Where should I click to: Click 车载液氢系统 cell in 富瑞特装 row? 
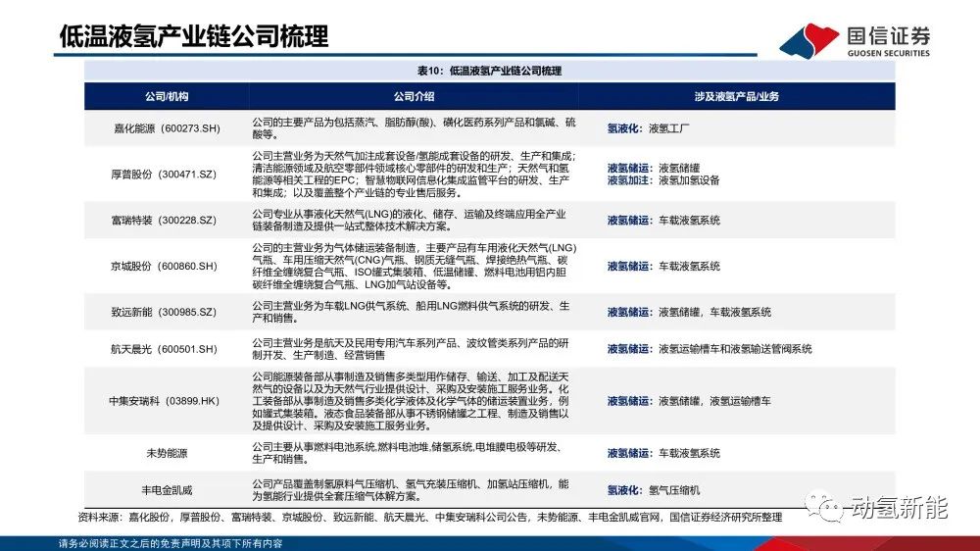pyautogui.click(x=663, y=221)
